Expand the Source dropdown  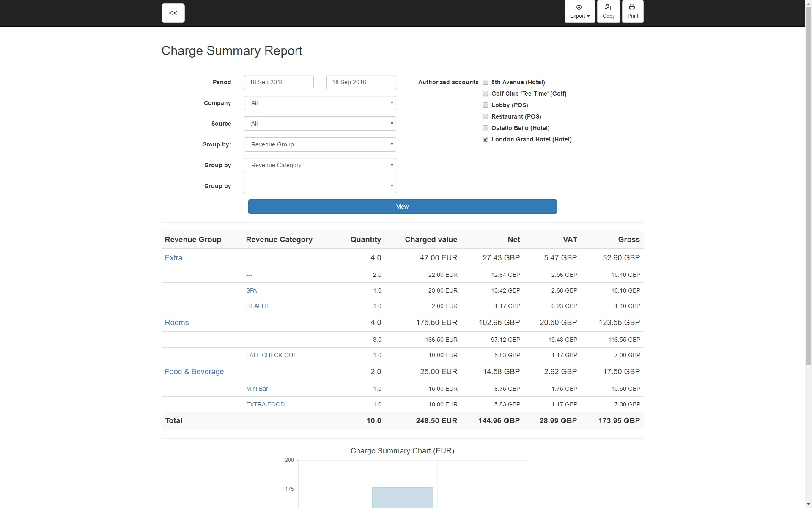pos(320,124)
